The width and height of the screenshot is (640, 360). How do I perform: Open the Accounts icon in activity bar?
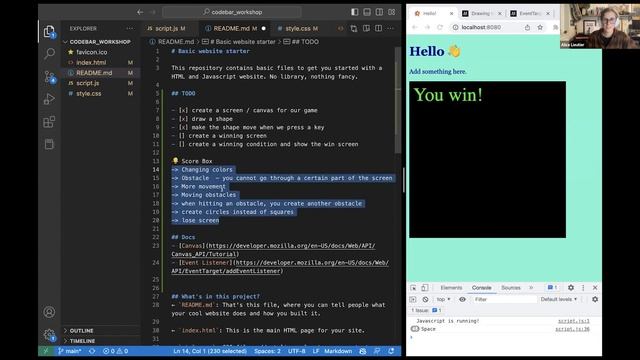click(49, 312)
